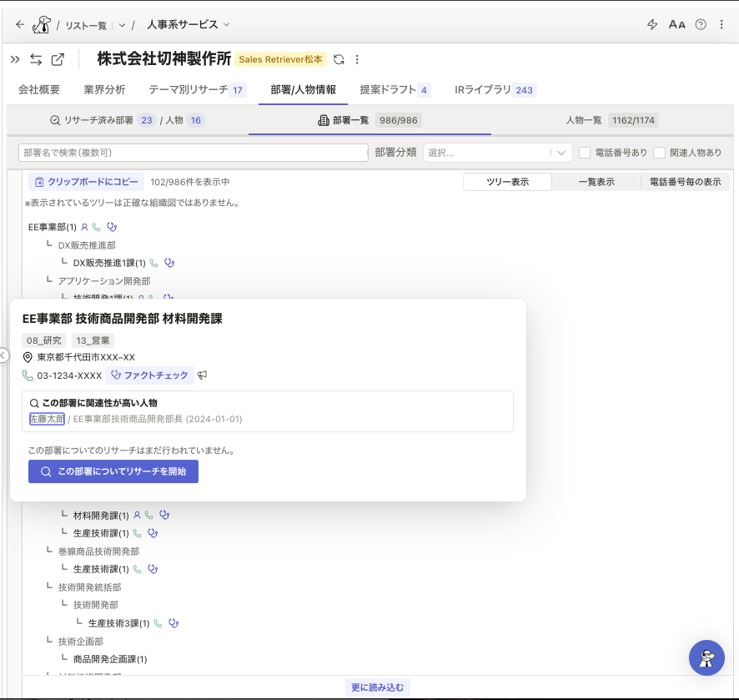Select the DX販売推進部 tree node
This screenshot has height=700, width=739.
point(87,245)
